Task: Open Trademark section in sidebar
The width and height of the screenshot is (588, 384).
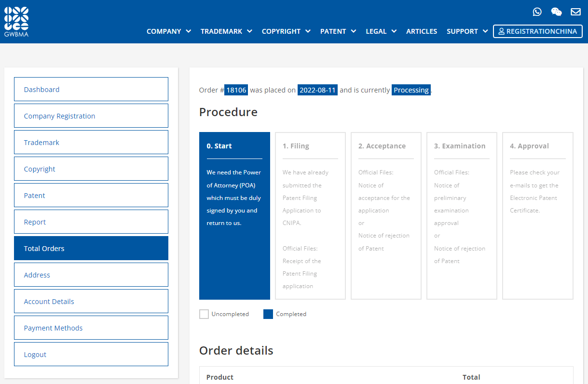Action: click(x=91, y=142)
